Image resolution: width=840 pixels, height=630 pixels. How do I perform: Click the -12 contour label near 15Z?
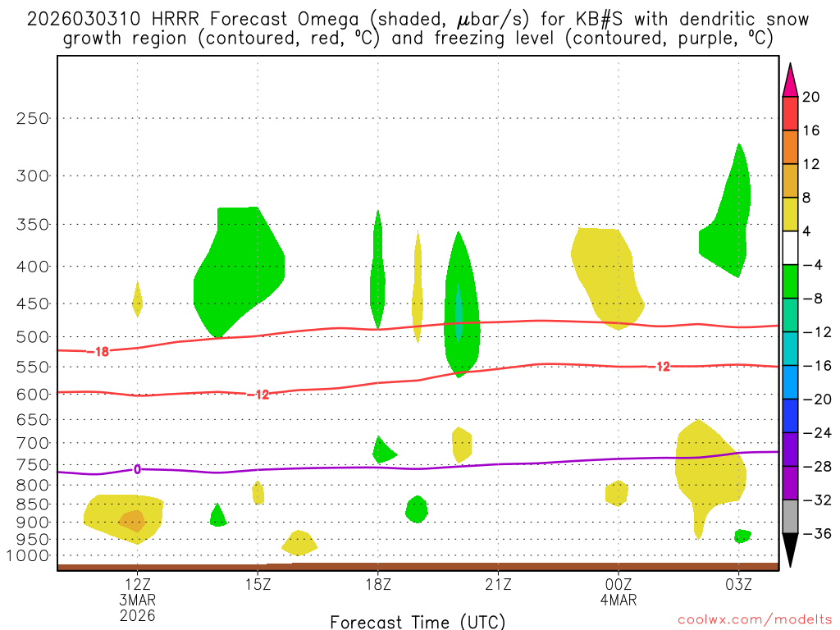coord(259,395)
